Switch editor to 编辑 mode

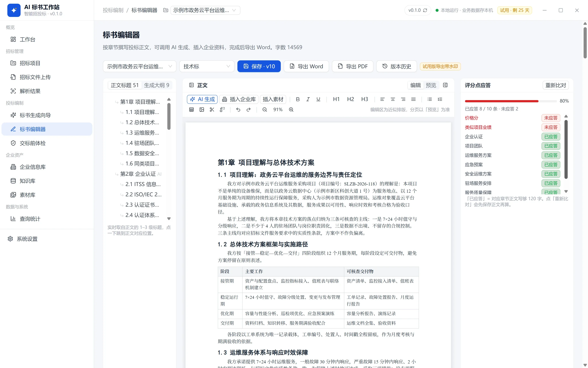point(415,85)
